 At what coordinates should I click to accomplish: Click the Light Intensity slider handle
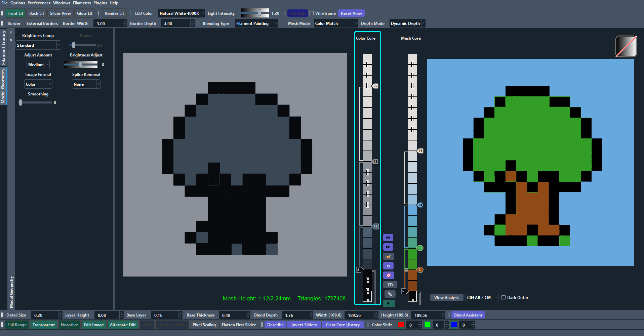[x=259, y=13]
